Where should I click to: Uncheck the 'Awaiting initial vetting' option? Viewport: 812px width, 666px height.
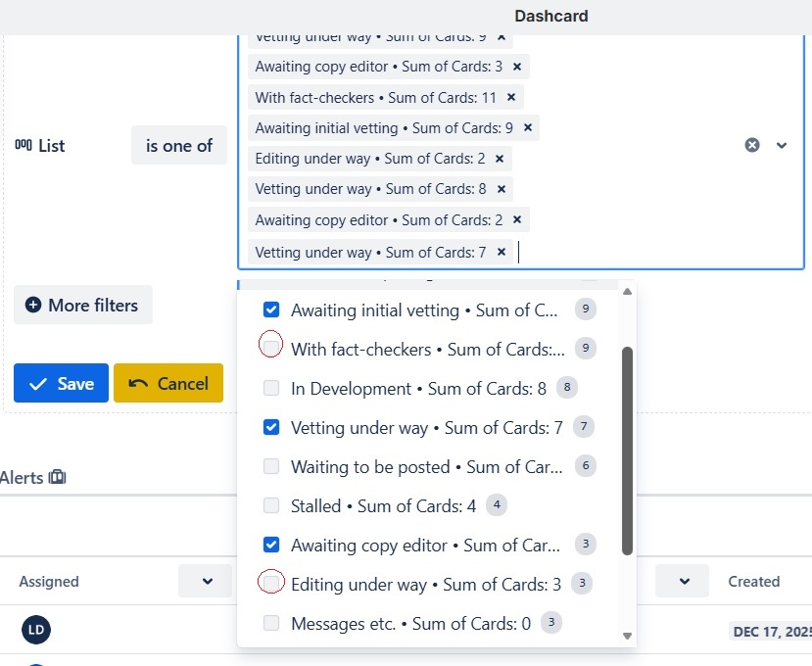coord(271,309)
